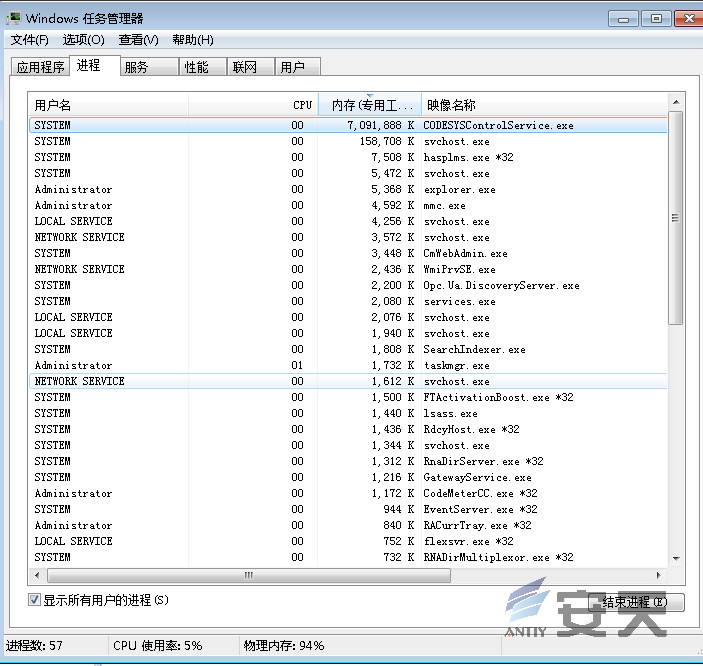This screenshot has height=666, width=703.
Task: Select the EventServer.exe *32 process
Action: coord(348,509)
